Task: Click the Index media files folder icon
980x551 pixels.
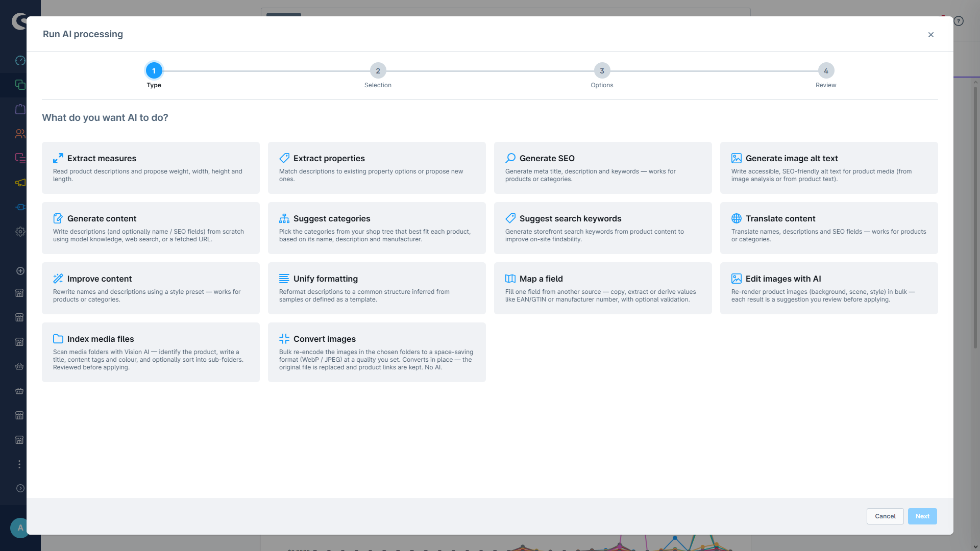Action: (58, 339)
